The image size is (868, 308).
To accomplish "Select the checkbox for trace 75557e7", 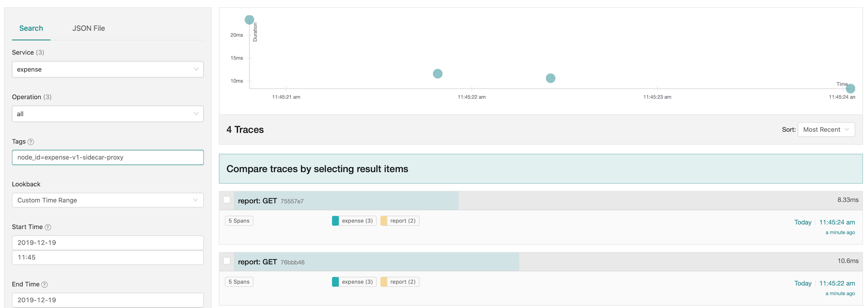I will [x=227, y=200].
